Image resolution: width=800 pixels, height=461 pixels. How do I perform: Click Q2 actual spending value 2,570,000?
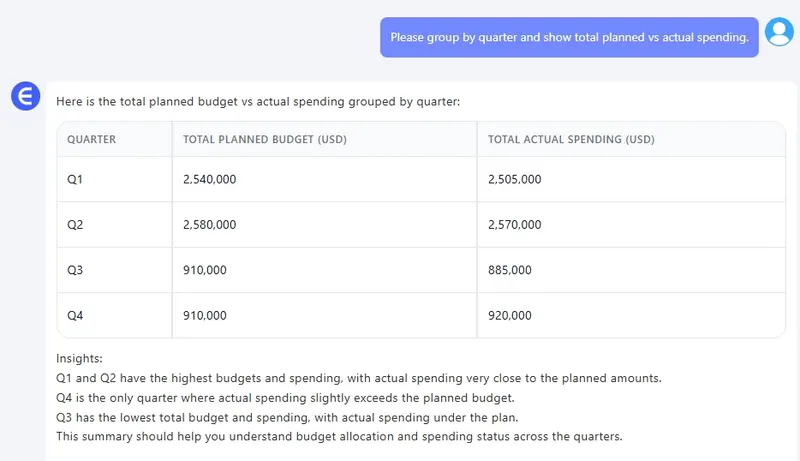tap(514, 225)
